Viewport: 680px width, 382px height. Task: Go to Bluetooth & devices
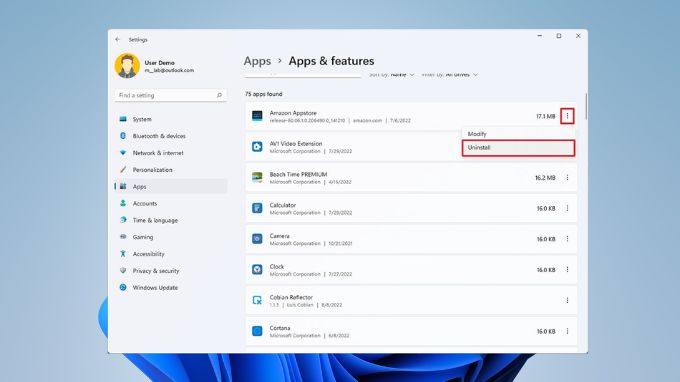(171, 136)
